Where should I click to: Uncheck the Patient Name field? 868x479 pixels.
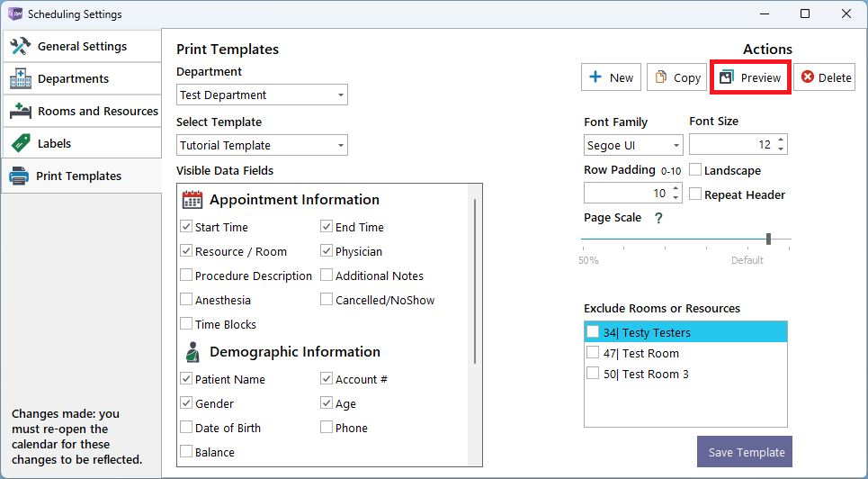point(186,379)
